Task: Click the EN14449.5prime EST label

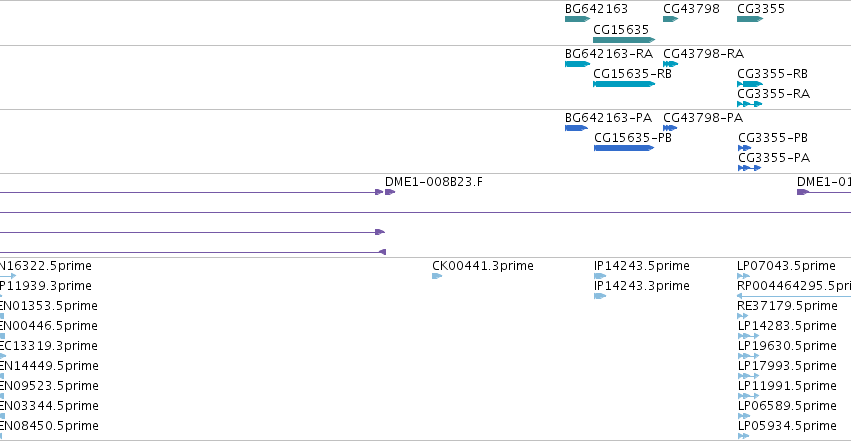Action: coord(49,366)
